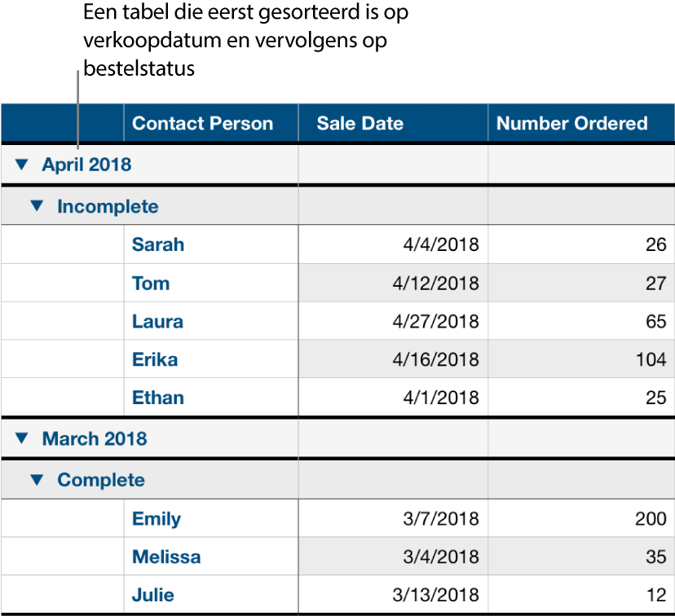Screen dimensions: 675x616
Task: Select Tom's name in the table
Action: 151,283
